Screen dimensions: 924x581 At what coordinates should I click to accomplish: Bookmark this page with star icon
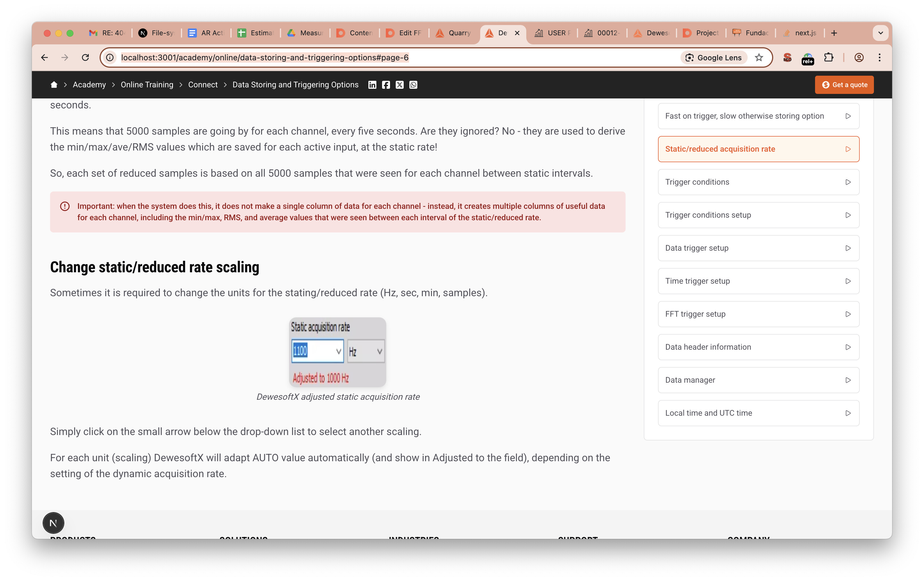759,57
